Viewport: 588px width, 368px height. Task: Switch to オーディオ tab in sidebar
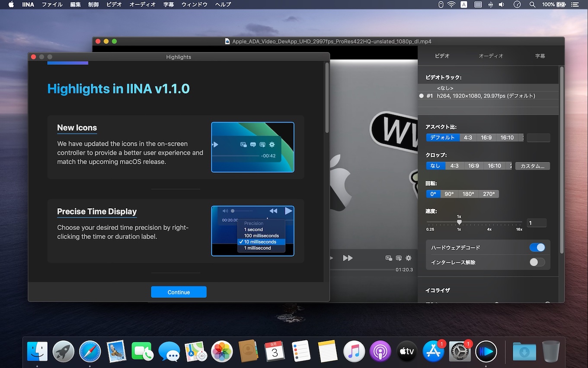pyautogui.click(x=491, y=56)
